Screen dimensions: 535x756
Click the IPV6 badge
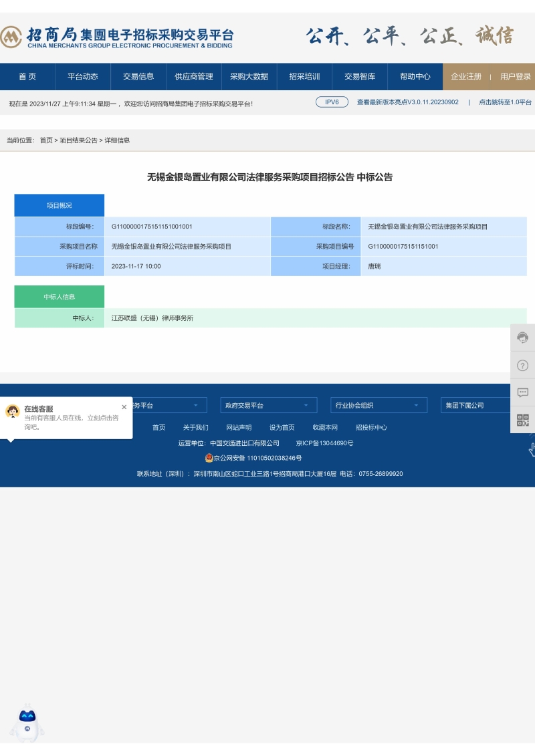[x=332, y=102]
